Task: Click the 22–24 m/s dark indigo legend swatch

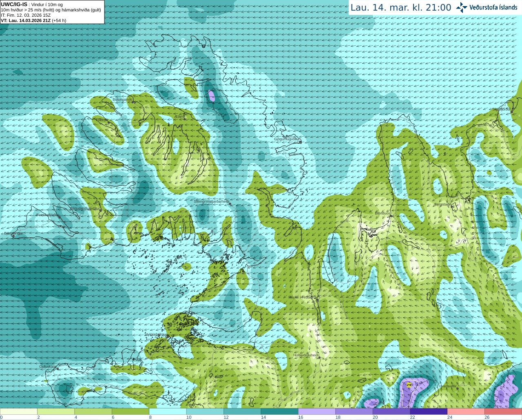Action: [x=429, y=411]
